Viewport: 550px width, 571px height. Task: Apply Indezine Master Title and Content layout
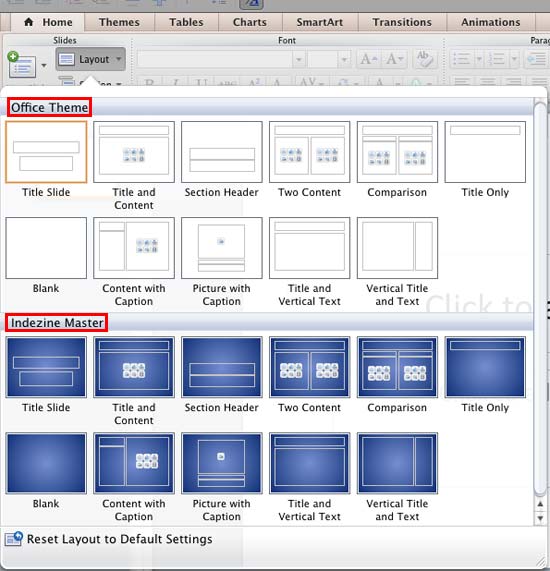click(x=134, y=367)
